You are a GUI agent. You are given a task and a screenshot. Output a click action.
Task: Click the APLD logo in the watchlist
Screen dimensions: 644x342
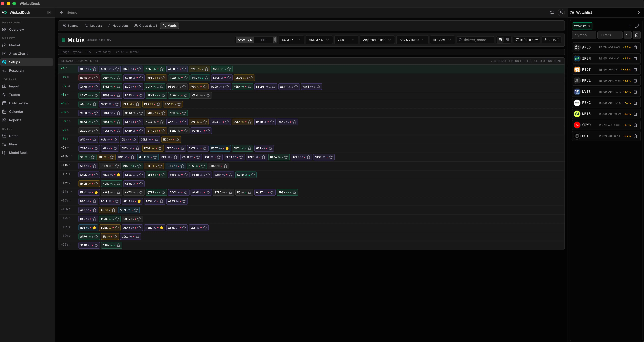click(x=577, y=47)
